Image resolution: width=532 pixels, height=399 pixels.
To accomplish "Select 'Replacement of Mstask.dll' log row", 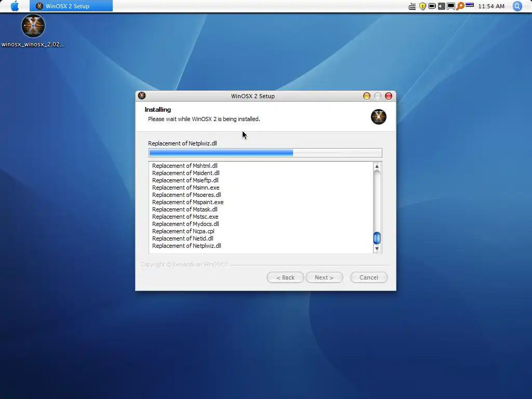I will (x=184, y=209).
